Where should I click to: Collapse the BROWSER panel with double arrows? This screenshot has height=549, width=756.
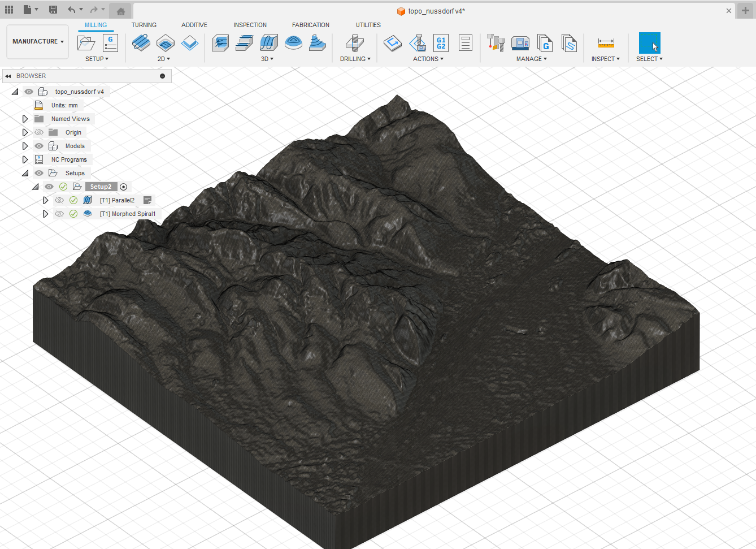coord(8,76)
